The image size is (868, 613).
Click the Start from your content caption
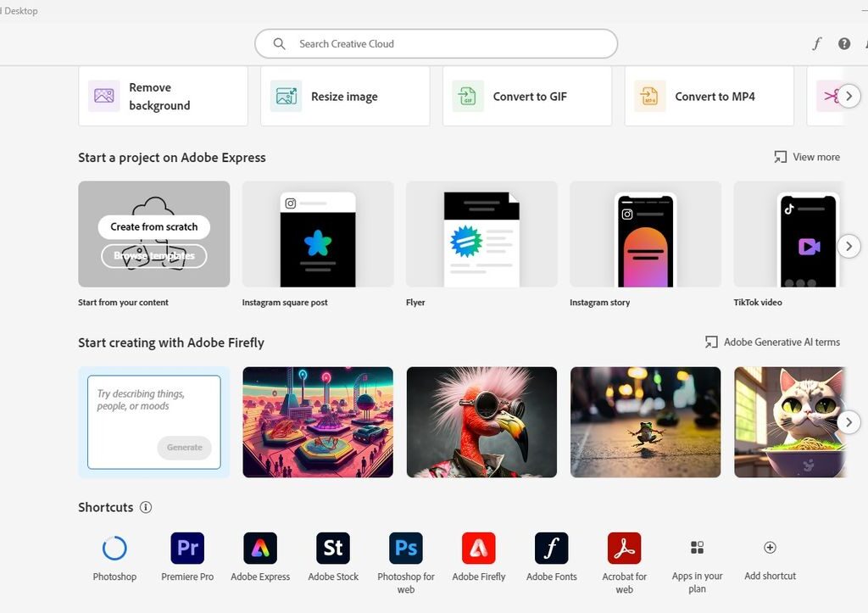[x=123, y=303]
